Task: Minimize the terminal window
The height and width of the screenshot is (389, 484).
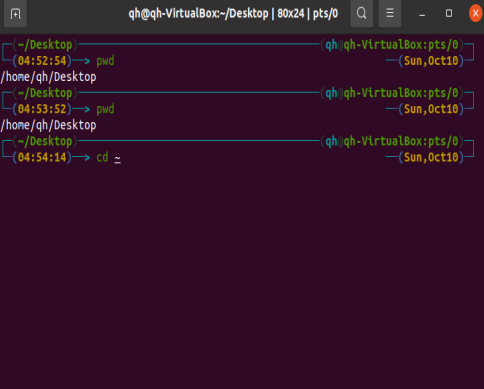Action: point(422,14)
